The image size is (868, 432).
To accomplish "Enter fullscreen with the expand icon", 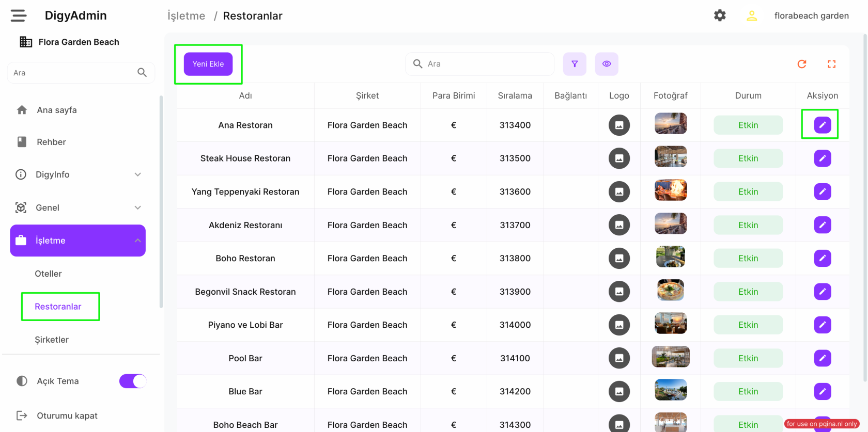I will [x=831, y=64].
